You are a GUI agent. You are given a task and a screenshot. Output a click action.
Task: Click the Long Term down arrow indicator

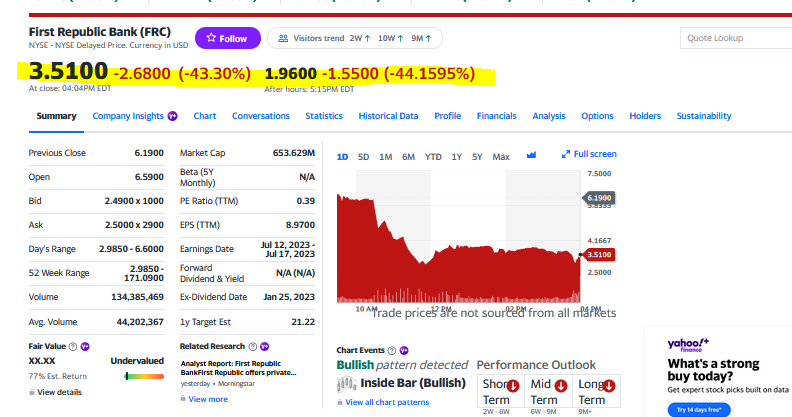click(x=609, y=386)
